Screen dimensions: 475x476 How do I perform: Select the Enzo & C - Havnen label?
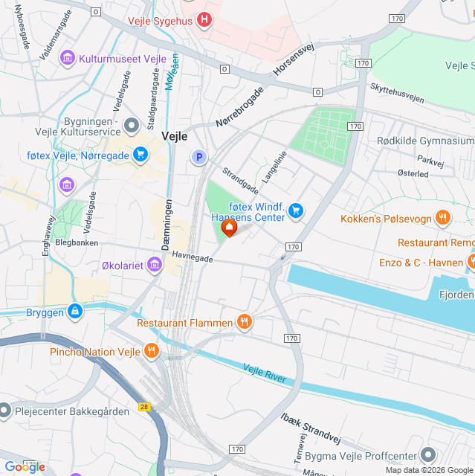(x=421, y=263)
